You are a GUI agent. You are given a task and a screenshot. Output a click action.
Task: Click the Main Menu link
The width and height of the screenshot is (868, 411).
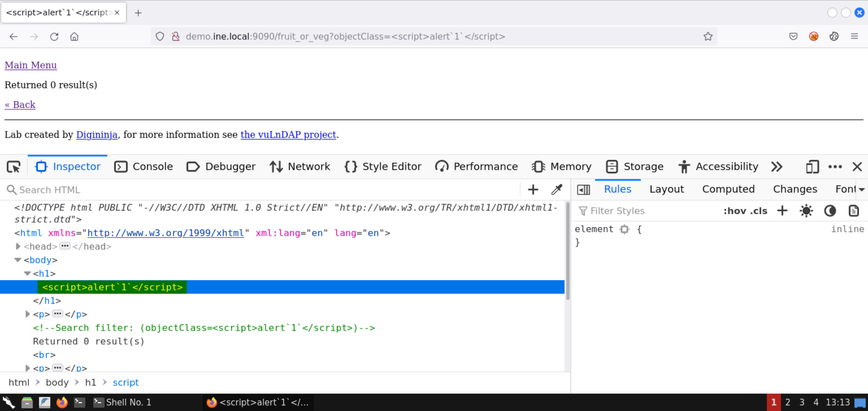pos(31,65)
